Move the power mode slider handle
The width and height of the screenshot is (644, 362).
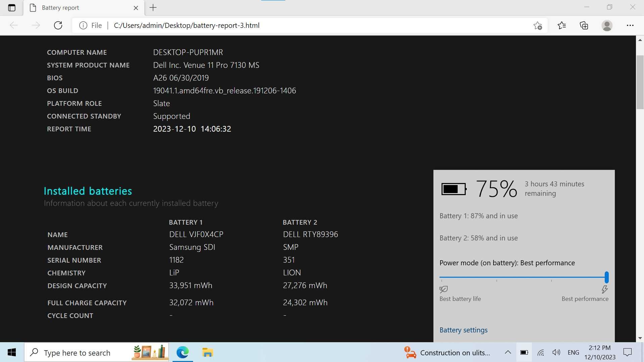pyautogui.click(x=606, y=277)
